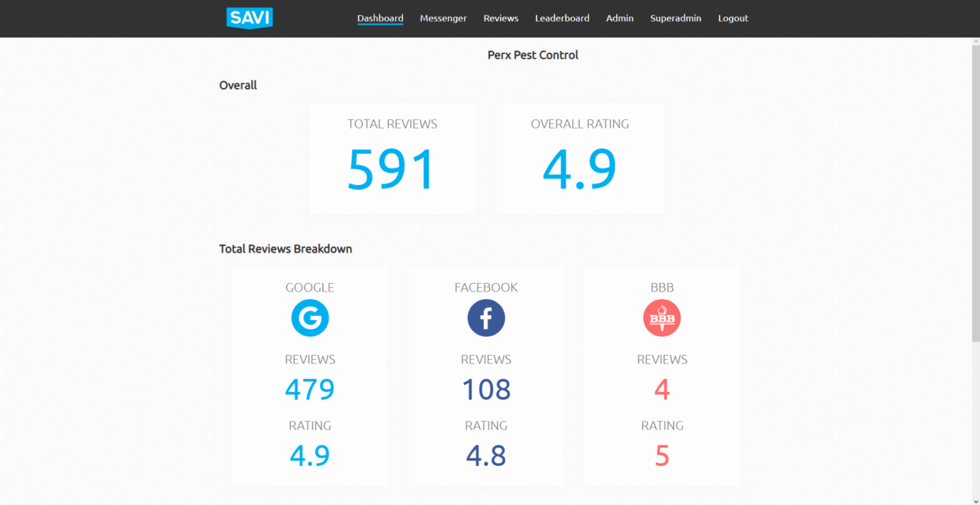980x505 pixels.
Task: Click the overall rating 4.9 value
Action: point(580,170)
